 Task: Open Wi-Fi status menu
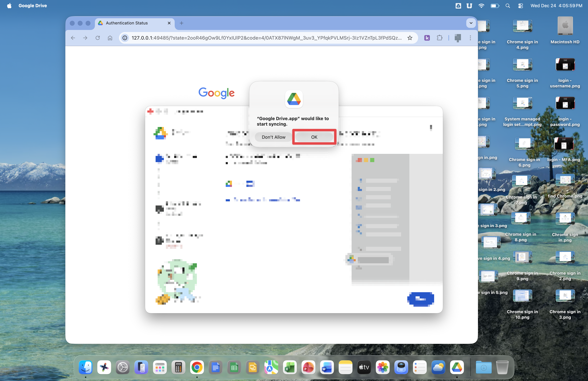481,6
